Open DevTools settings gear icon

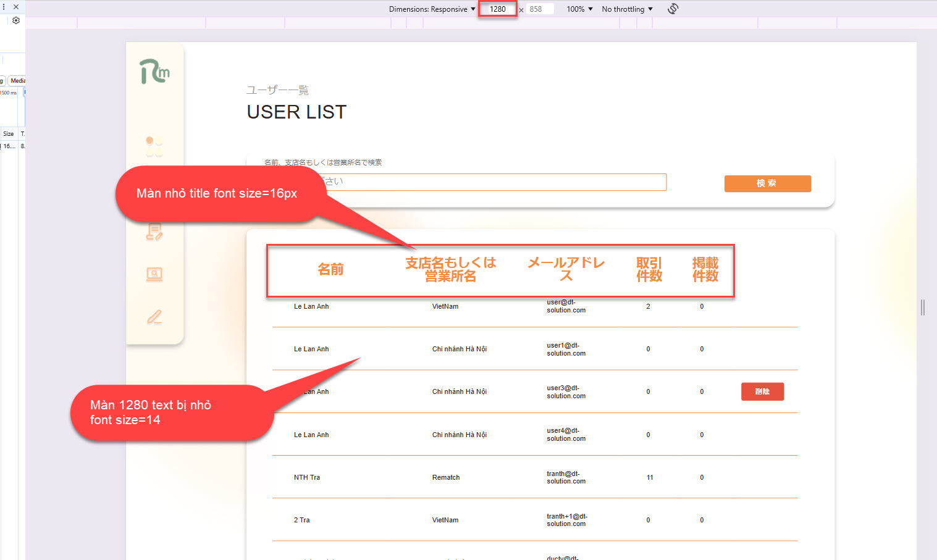coord(16,20)
